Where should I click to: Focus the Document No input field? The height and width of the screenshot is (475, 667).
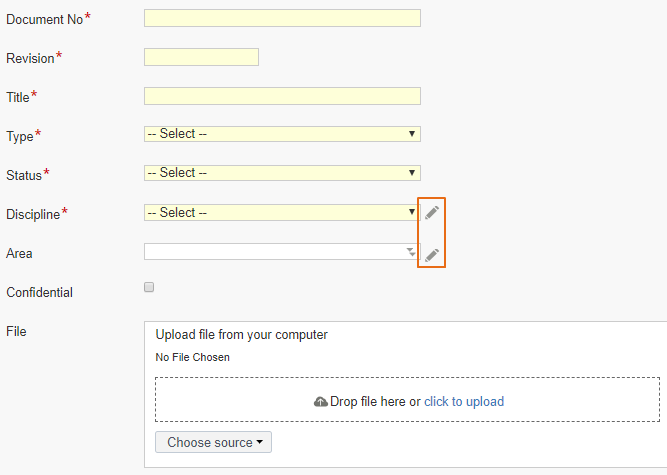282,18
